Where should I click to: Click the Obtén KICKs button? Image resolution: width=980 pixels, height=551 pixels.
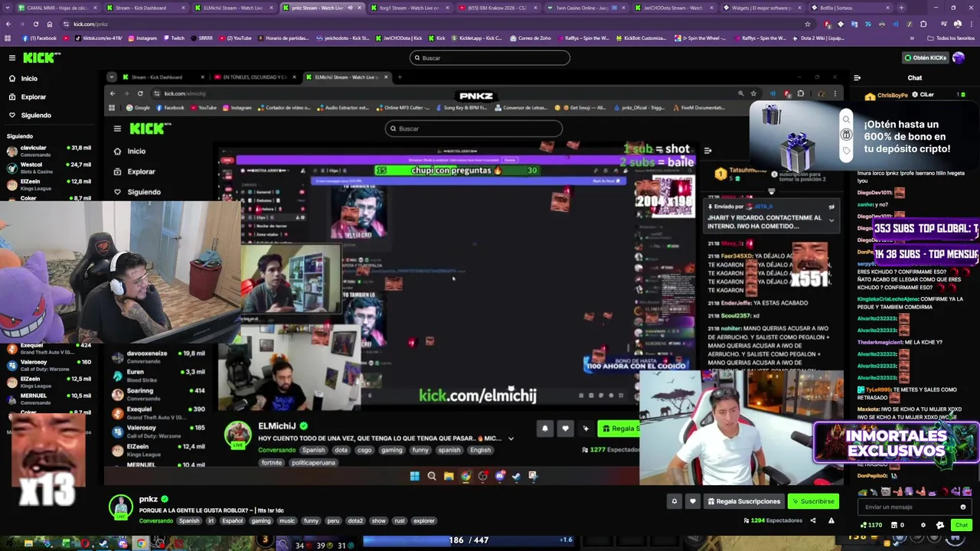[x=925, y=57]
